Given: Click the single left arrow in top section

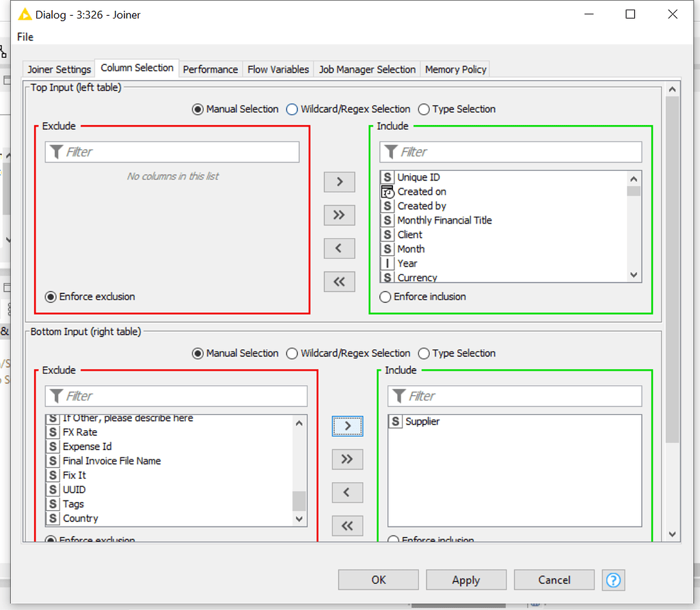Looking at the screenshot, I should [339, 248].
